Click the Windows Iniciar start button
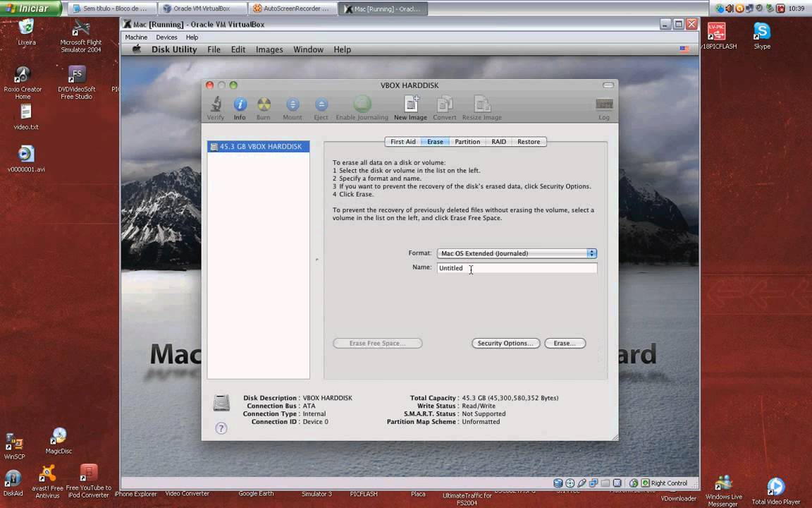Image resolution: width=812 pixels, height=508 pixels. coord(30,8)
